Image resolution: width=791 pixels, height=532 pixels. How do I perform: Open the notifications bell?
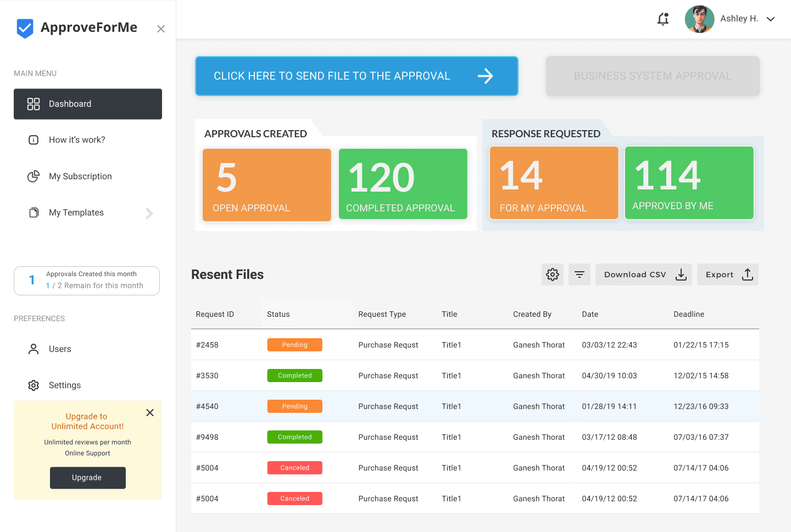coord(663,19)
